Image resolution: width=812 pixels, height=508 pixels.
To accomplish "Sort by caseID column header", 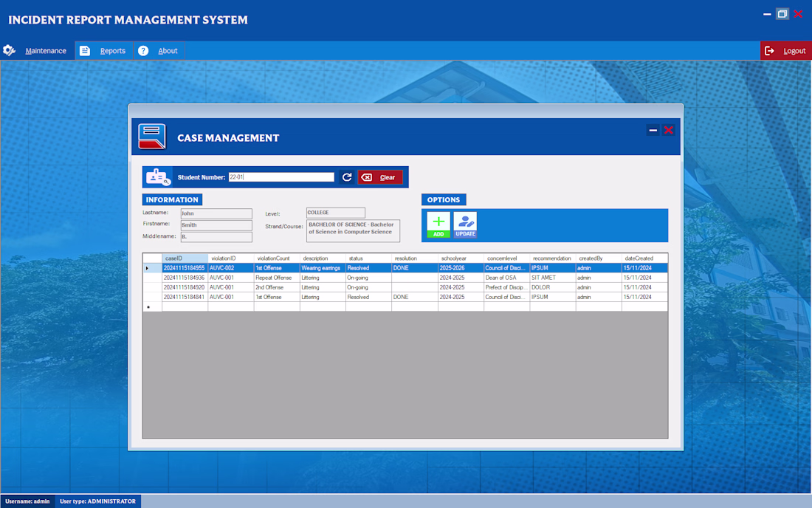I will click(x=185, y=258).
